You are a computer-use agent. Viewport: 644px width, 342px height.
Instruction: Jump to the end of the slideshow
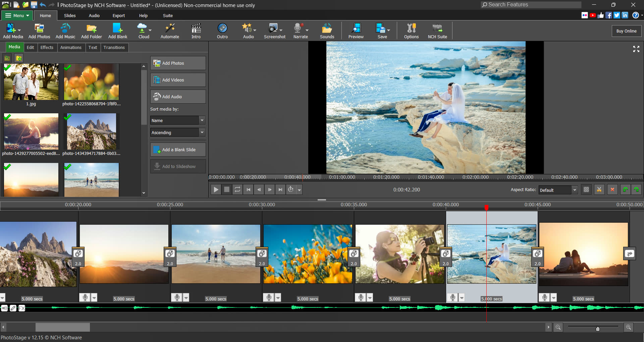[x=280, y=189]
